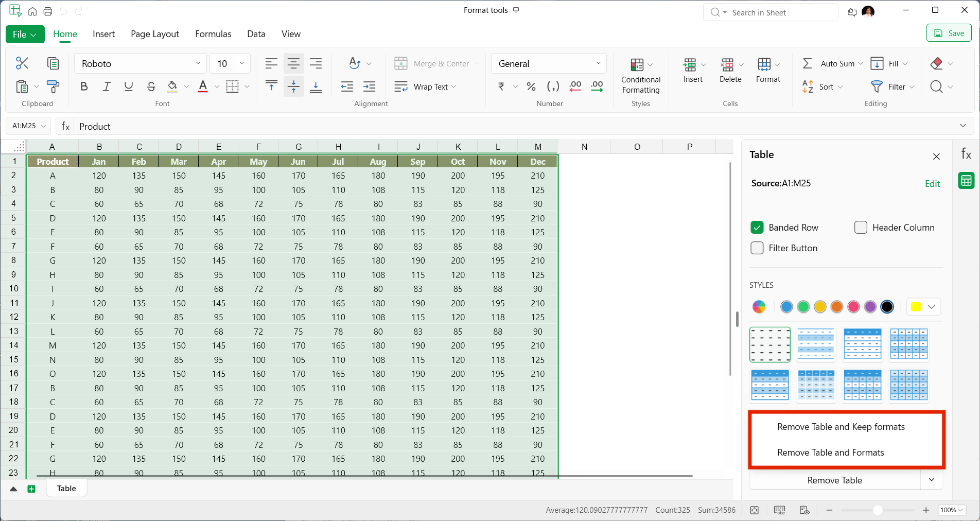The image size is (980, 521).
Task: Click the increase indent icon
Action: [369, 86]
